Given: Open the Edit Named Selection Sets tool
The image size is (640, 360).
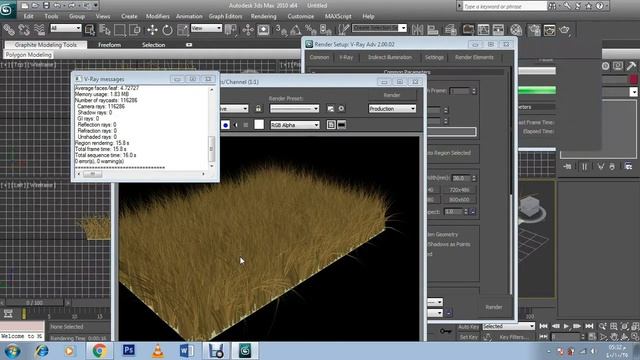Looking at the screenshot, I should tap(344, 29).
